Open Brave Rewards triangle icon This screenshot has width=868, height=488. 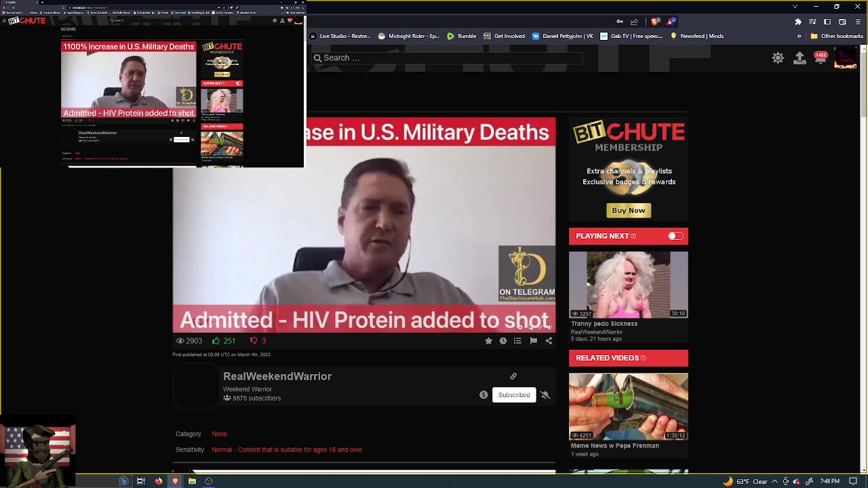(x=671, y=22)
